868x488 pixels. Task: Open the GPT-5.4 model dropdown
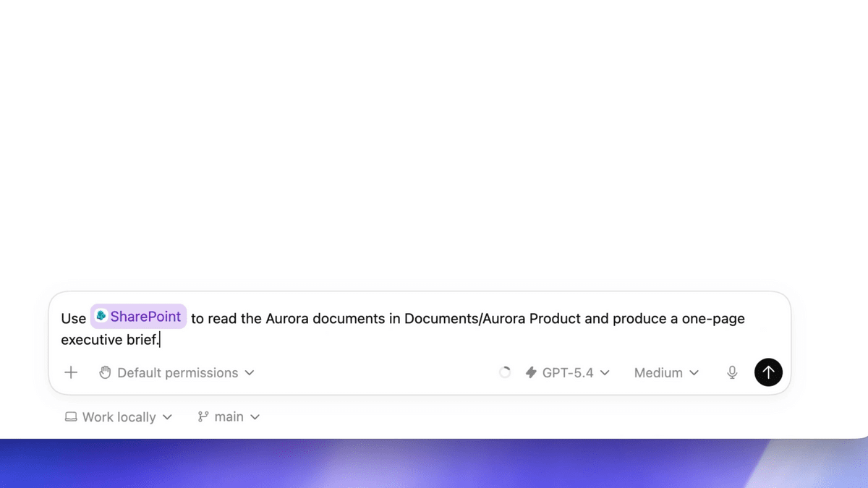pyautogui.click(x=567, y=372)
